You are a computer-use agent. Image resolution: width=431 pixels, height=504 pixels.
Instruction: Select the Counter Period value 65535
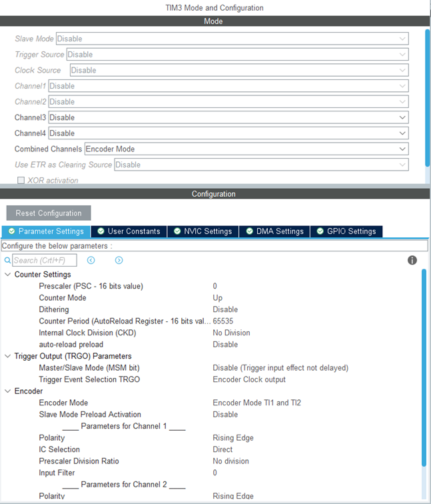coord(223,321)
